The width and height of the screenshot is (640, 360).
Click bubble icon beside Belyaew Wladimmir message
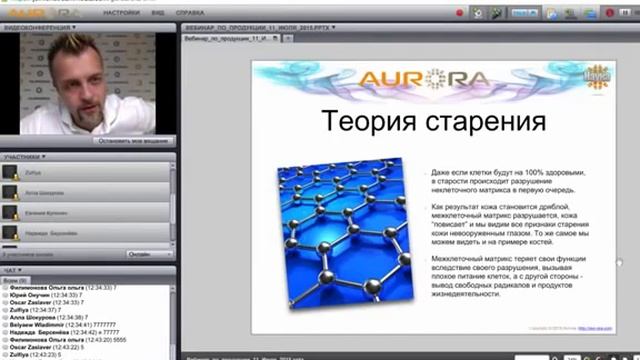5,325
